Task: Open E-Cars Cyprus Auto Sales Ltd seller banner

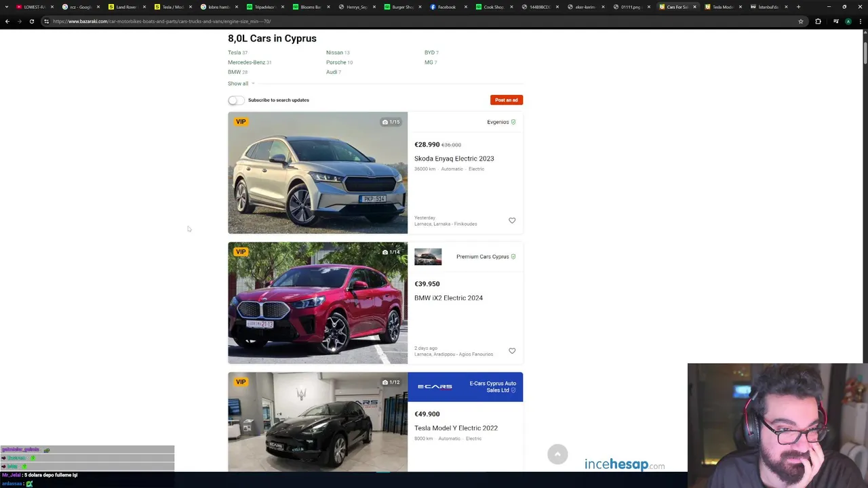Action: coord(465,387)
